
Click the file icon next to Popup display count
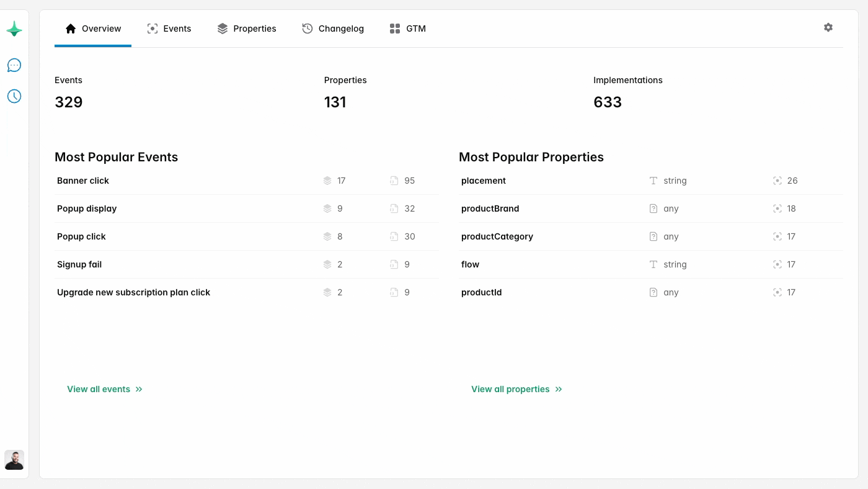393,209
